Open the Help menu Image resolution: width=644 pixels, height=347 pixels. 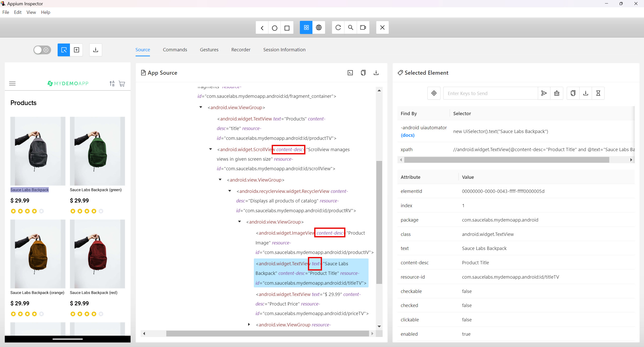coord(46,12)
